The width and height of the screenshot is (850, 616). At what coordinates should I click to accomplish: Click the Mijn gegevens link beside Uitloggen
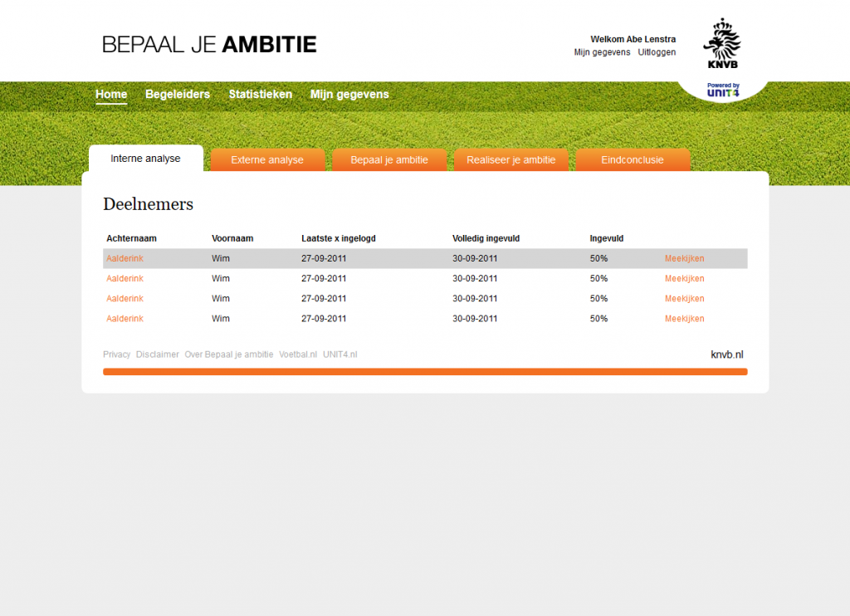(x=602, y=52)
